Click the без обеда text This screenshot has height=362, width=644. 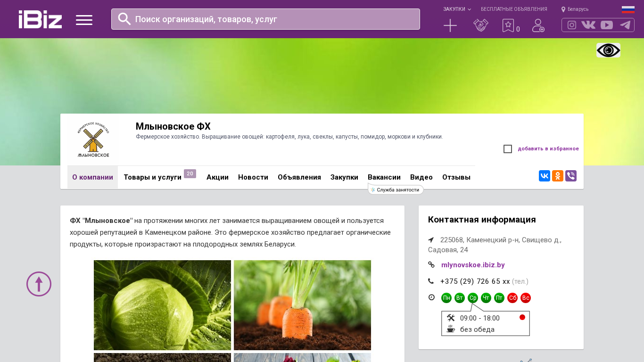coord(477,329)
